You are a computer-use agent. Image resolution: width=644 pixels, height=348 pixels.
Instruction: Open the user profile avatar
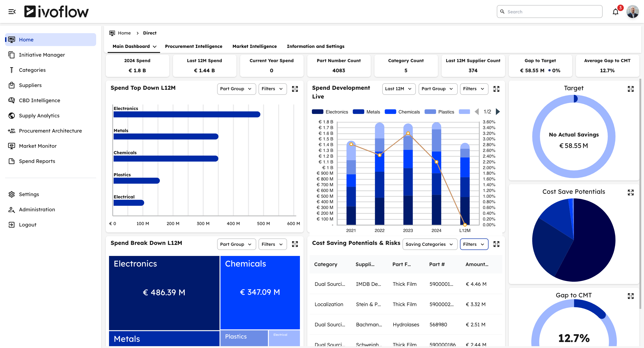click(x=632, y=12)
